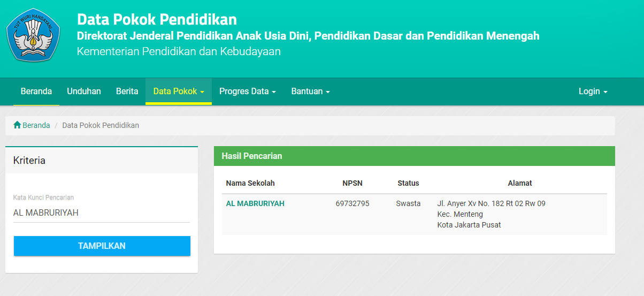This screenshot has height=296, width=644.
Task: Click the Status column header
Action: click(408, 183)
